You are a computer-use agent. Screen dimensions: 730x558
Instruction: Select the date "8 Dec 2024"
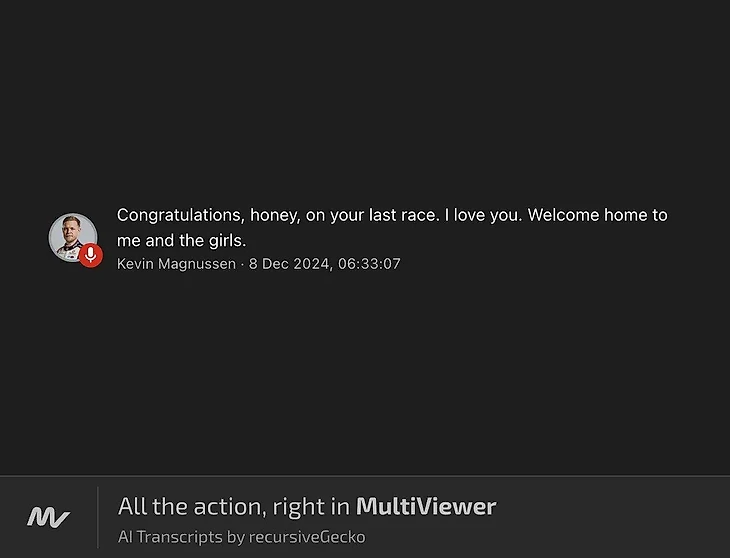(290, 264)
